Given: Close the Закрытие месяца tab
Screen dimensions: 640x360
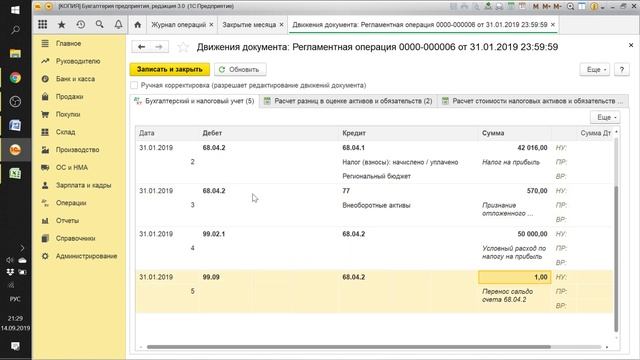Looking at the screenshot, I should [x=281, y=25].
